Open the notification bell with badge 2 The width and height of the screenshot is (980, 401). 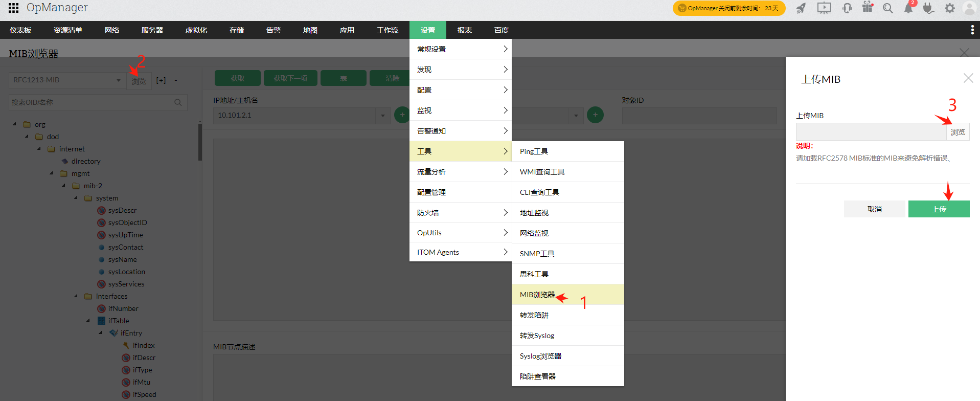tap(908, 8)
